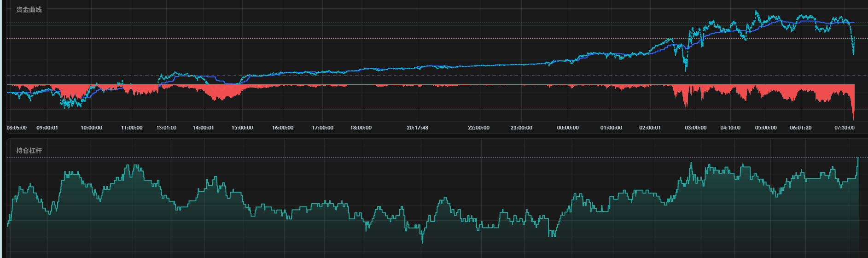Click the 持仓杠杆 chart title
This screenshot has height=258, width=868.
29,151
